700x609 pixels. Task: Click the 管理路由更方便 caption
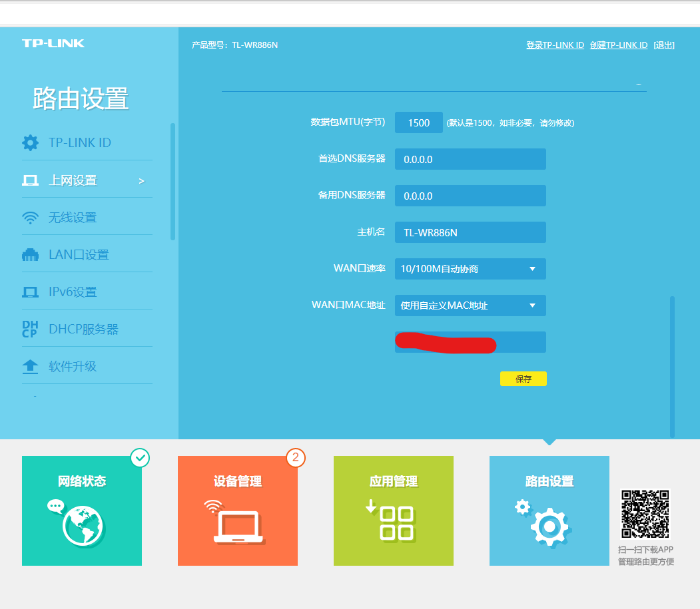click(646, 562)
